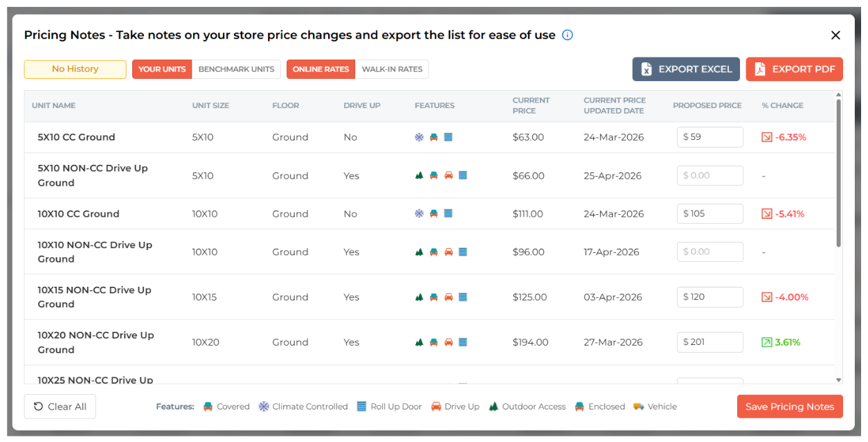Click Clear All to reset proposed prices

tap(60, 407)
